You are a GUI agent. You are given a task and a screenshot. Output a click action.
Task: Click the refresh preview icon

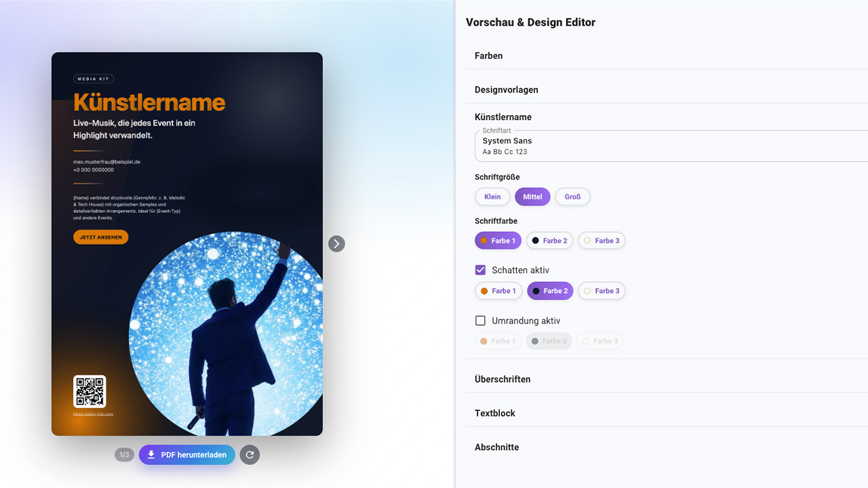[x=250, y=455]
